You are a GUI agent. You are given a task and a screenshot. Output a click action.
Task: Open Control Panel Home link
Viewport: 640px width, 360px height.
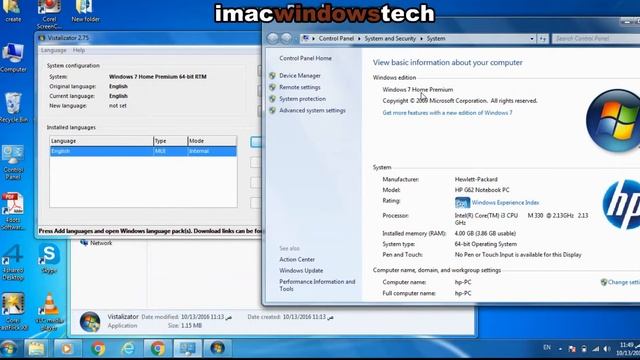305,58
